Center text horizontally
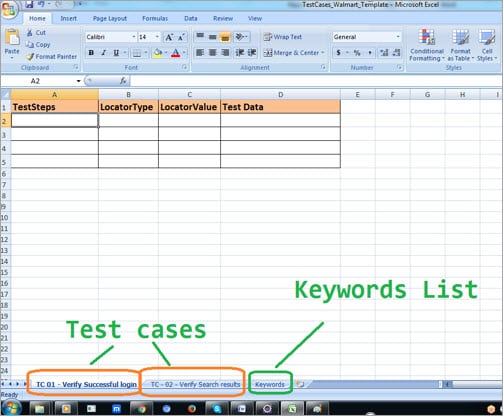This screenshot has width=503, height=416. click(x=213, y=53)
